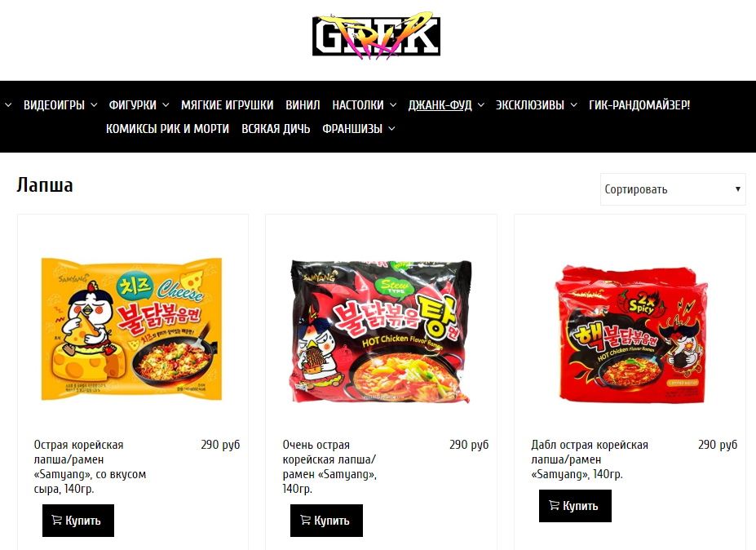
Task: Go to Гик-рандомайзер! page
Action: (639, 105)
